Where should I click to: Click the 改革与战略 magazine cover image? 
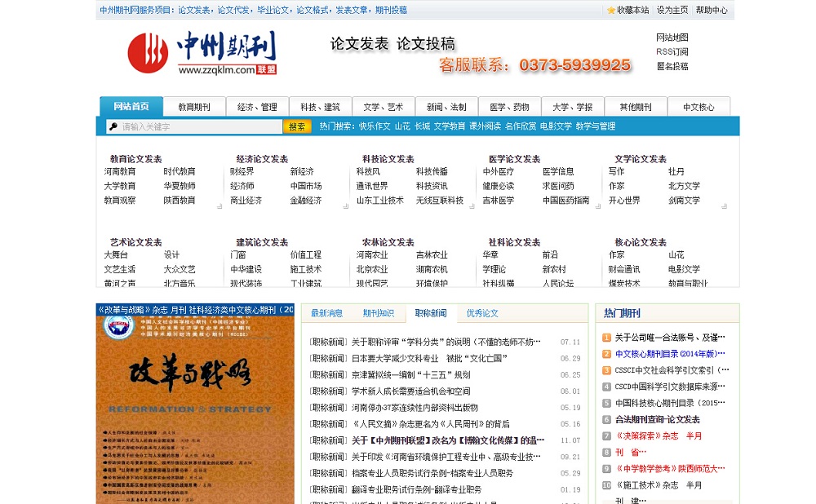click(195, 409)
